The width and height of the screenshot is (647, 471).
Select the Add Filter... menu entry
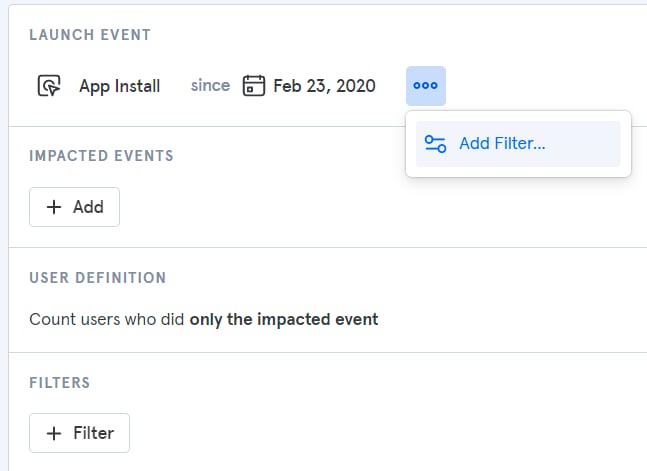(x=518, y=144)
